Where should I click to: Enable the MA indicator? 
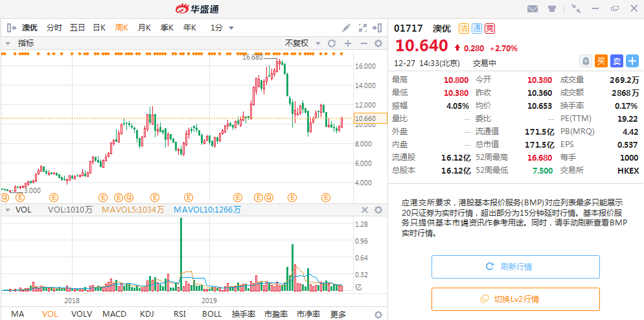[x=17, y=314]
